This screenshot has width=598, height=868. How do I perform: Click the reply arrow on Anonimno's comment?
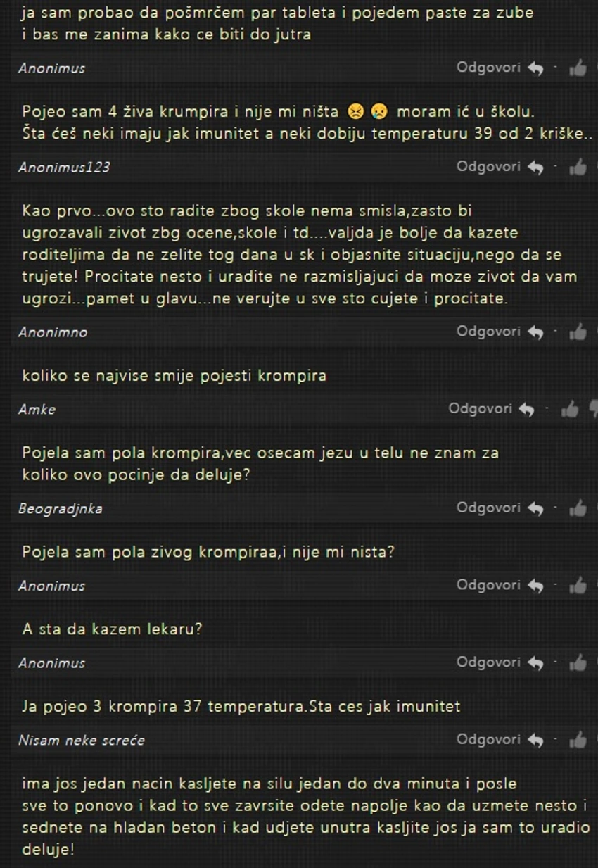pyautogui.click(x=535, y=332)
